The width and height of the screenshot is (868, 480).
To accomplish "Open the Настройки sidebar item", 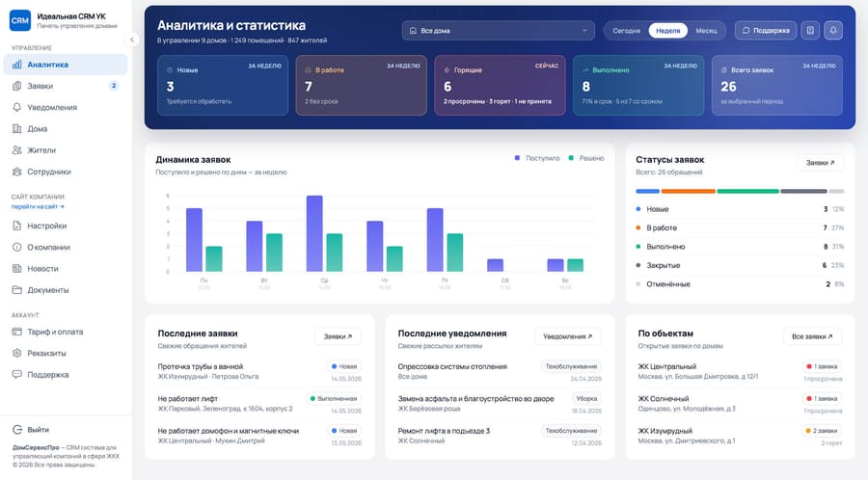I will click(66, 226).
